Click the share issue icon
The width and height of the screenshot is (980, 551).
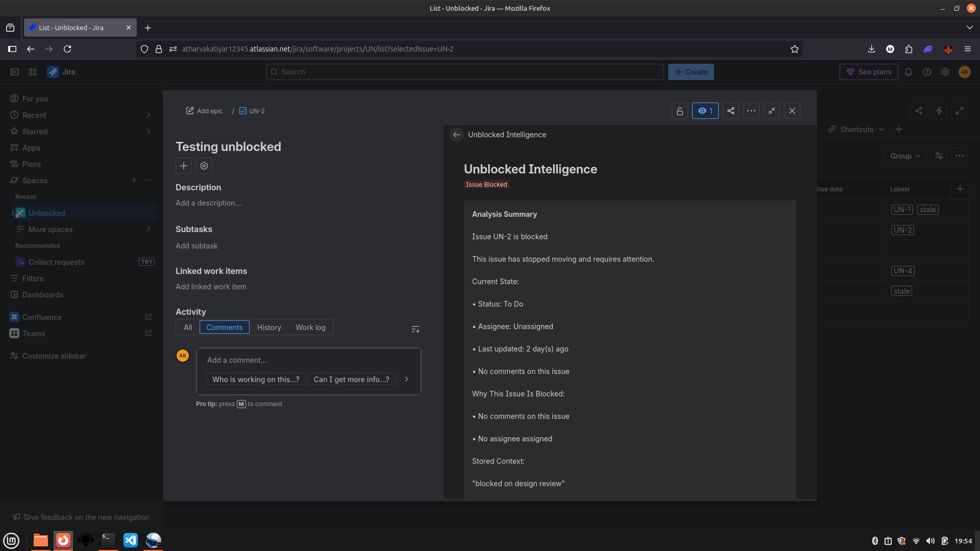[730, 111]
